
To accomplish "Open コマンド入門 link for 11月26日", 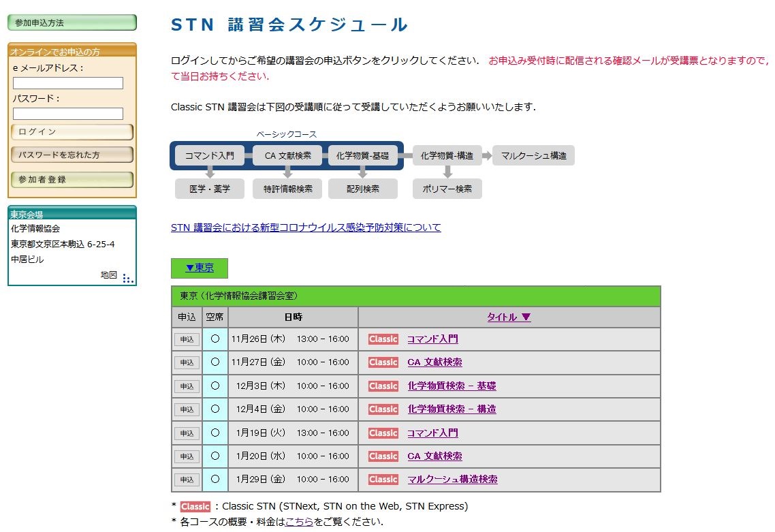I will (x=432, y=339).
